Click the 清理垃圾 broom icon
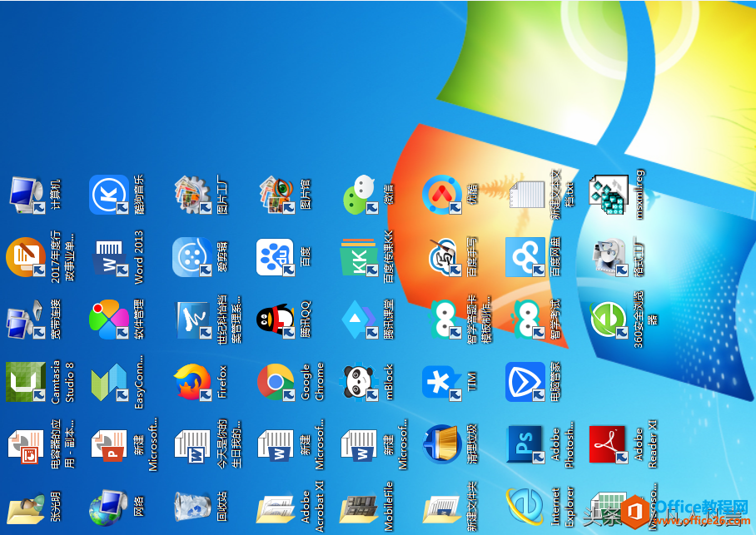Viewport: 756px width, 535px height. [442, 444]
